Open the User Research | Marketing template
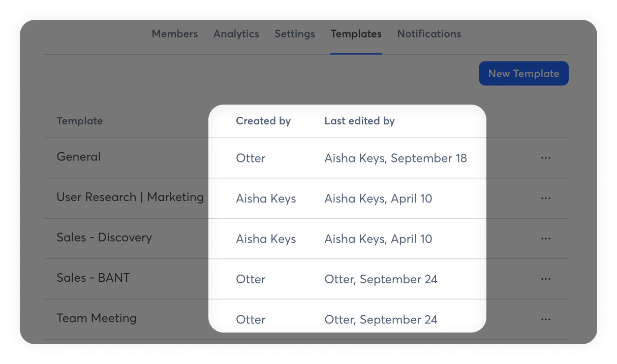617x364 pixels. pyautogui.click(x=130, y=197)
